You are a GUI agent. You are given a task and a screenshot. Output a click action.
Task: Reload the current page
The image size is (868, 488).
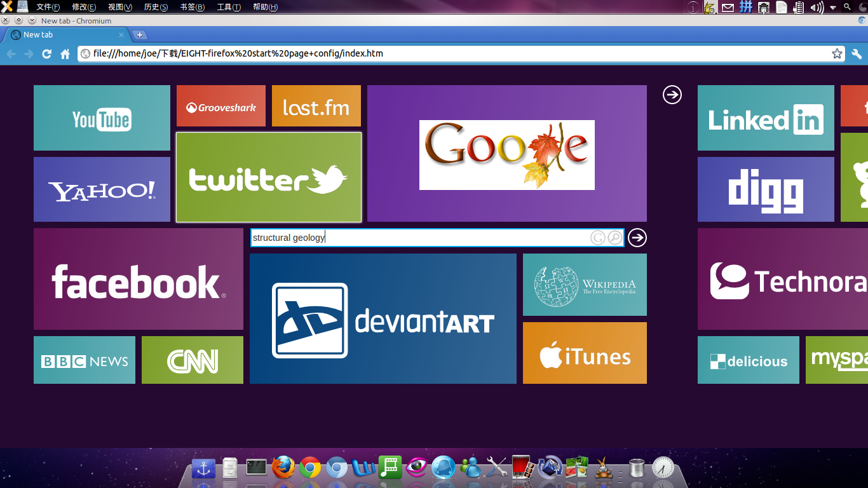(46, 54)
